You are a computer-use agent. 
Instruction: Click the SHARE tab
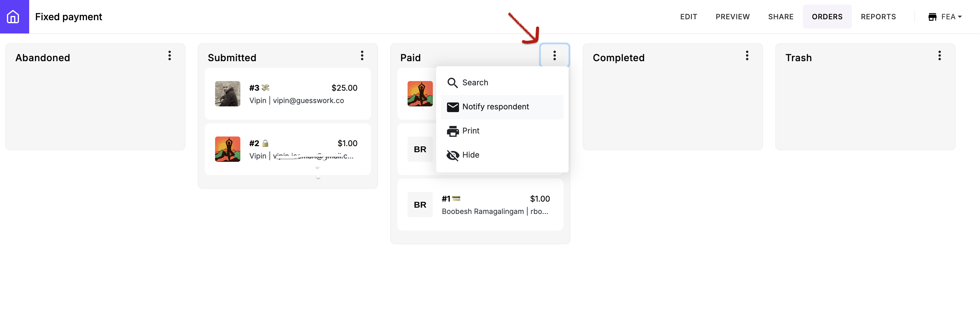pyautogui.click(x=781, y=17)
